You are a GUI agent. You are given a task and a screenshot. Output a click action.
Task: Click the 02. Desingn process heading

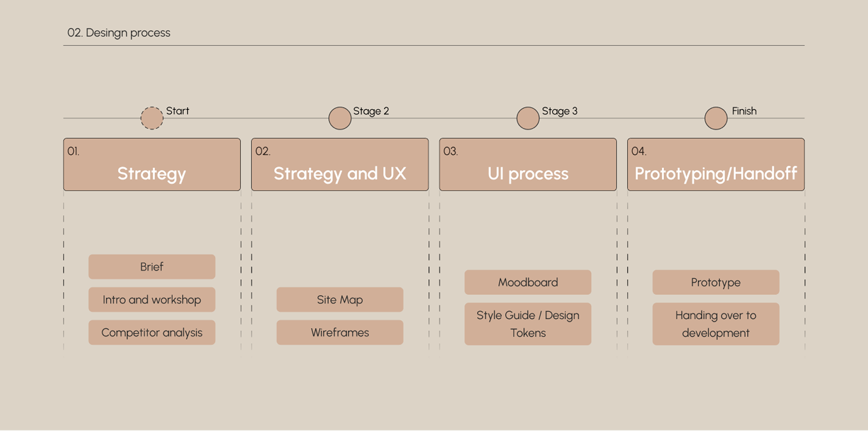pos(119,33)
